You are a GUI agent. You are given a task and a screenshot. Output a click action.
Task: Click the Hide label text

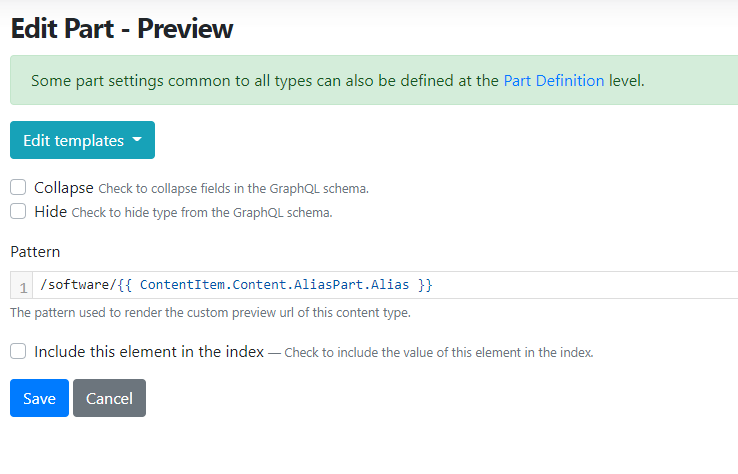point(50,211)
